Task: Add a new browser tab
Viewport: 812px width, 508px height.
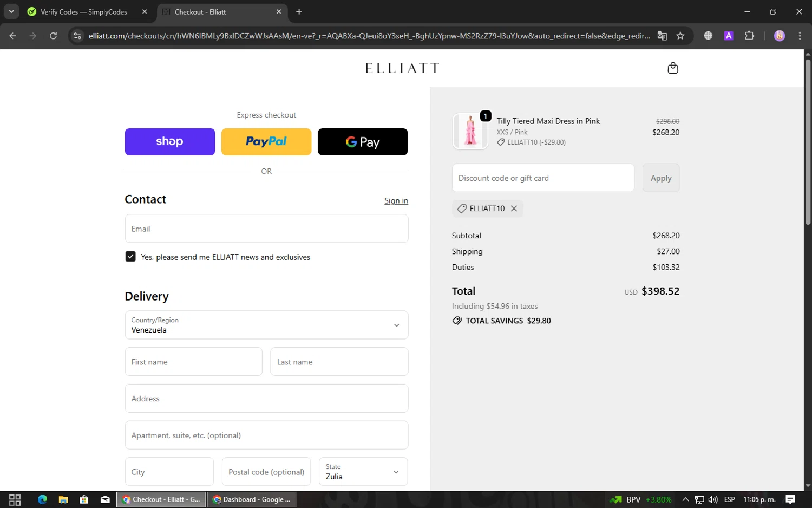Action: (x=299, y=11)
